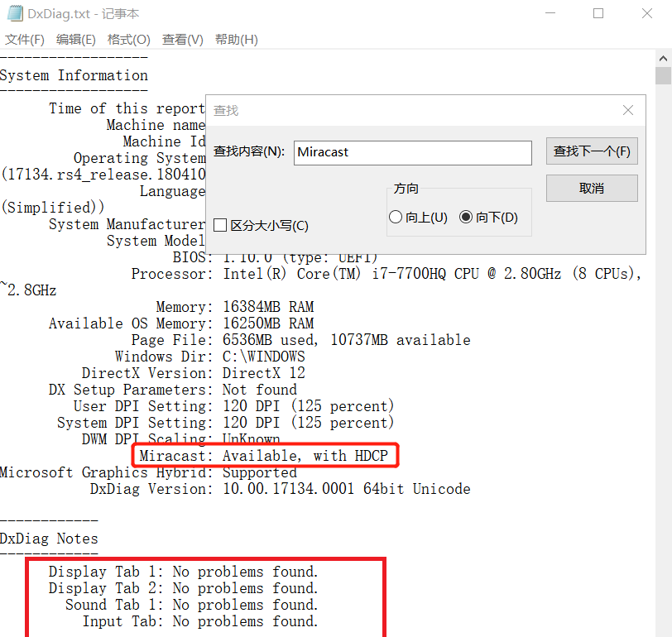Minimize the Notepad window
The image size is (672, 637).
pyautogui.click(x=549, y=13)
